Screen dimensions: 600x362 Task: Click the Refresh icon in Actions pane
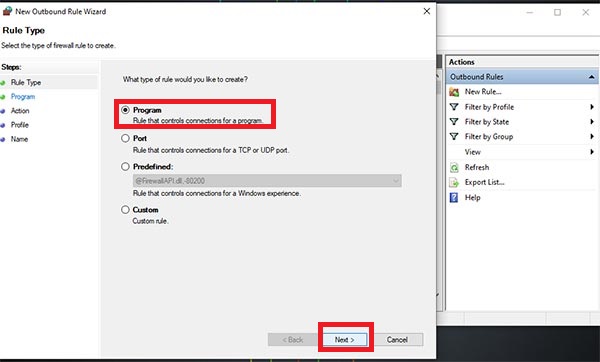coord(454,167)
